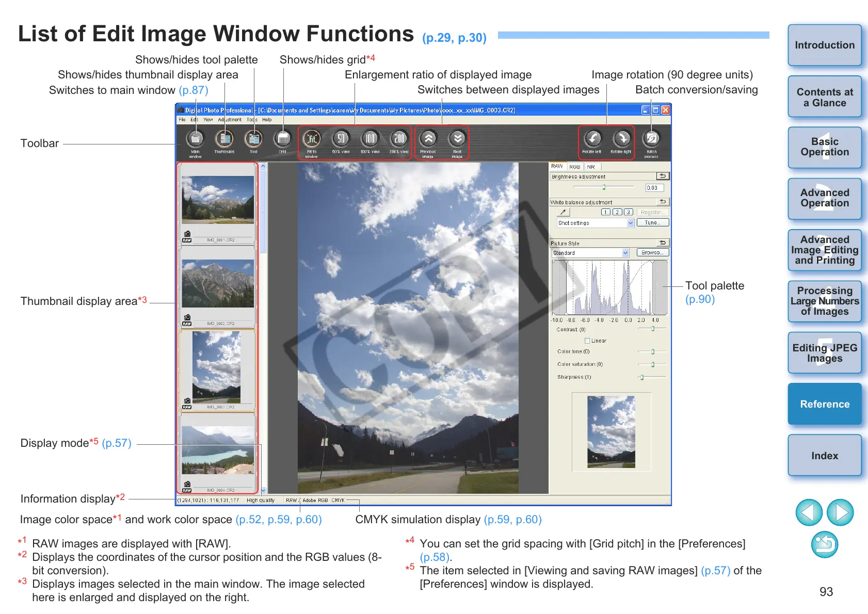Image resolution: width=868 pixels, height=614 pixels.
Task: Revert the White balance adjustment setting
Action: point(663,202)
